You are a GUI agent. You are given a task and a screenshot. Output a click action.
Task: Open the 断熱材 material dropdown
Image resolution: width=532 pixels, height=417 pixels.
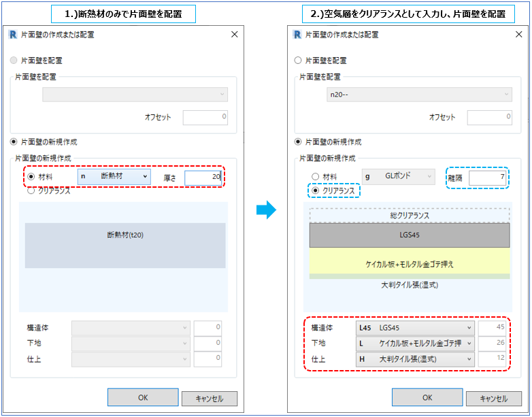click(x=114, y=176)
